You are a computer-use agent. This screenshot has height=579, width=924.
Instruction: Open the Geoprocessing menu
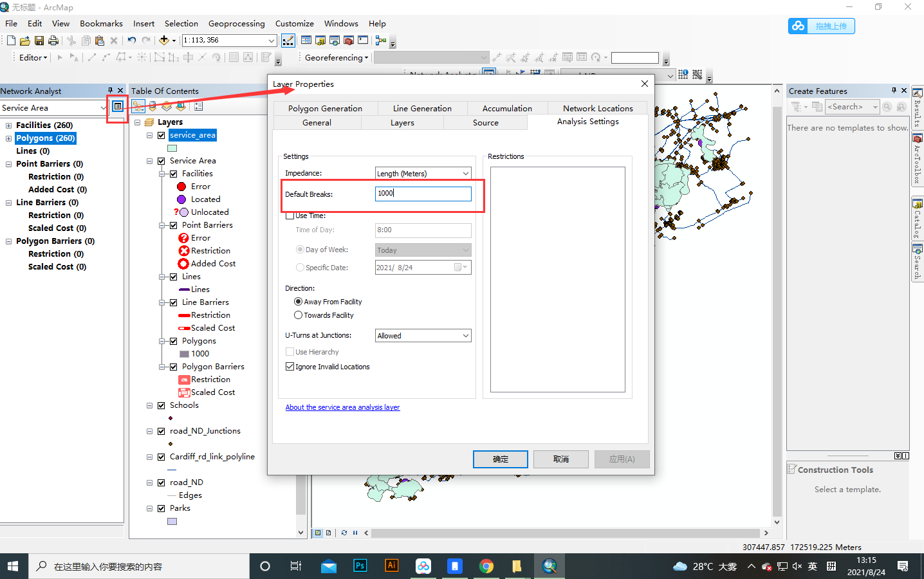(x=236, y=23)
